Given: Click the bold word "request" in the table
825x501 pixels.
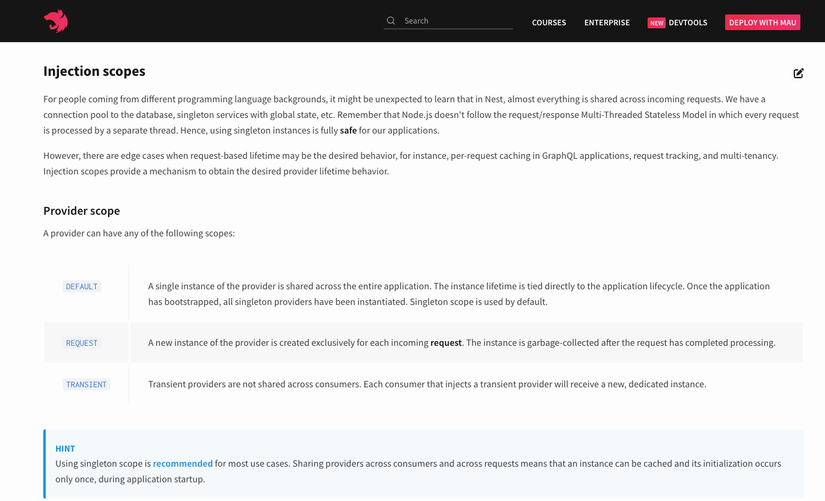Looking at the screenshot, I should tap(446, 343).
